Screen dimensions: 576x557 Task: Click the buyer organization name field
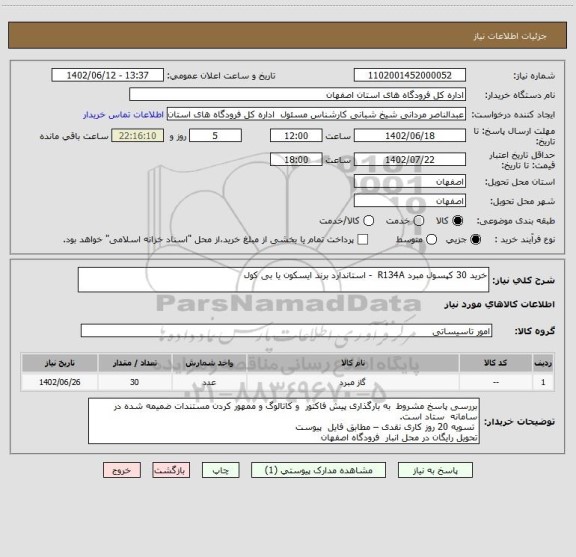(298, 95)
